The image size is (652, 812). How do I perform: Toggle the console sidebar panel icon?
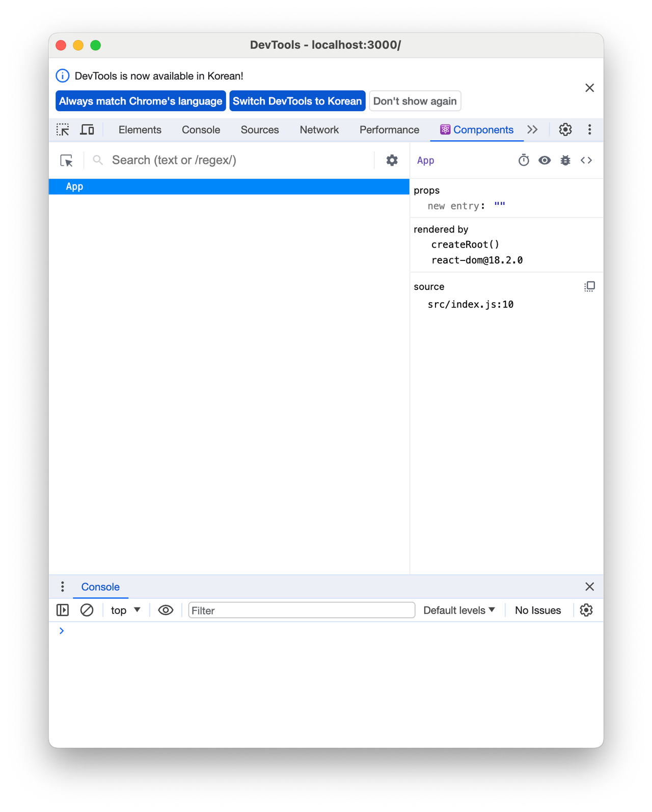[63, 610]
